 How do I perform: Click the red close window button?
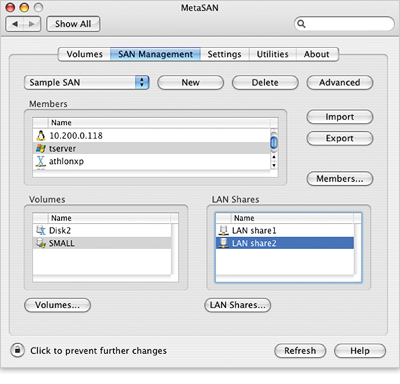click(11, 7)
